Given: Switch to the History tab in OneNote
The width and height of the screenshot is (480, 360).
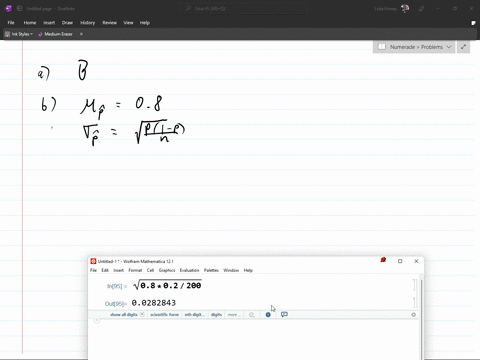Looking at the screenshot, I should (88, 23).
